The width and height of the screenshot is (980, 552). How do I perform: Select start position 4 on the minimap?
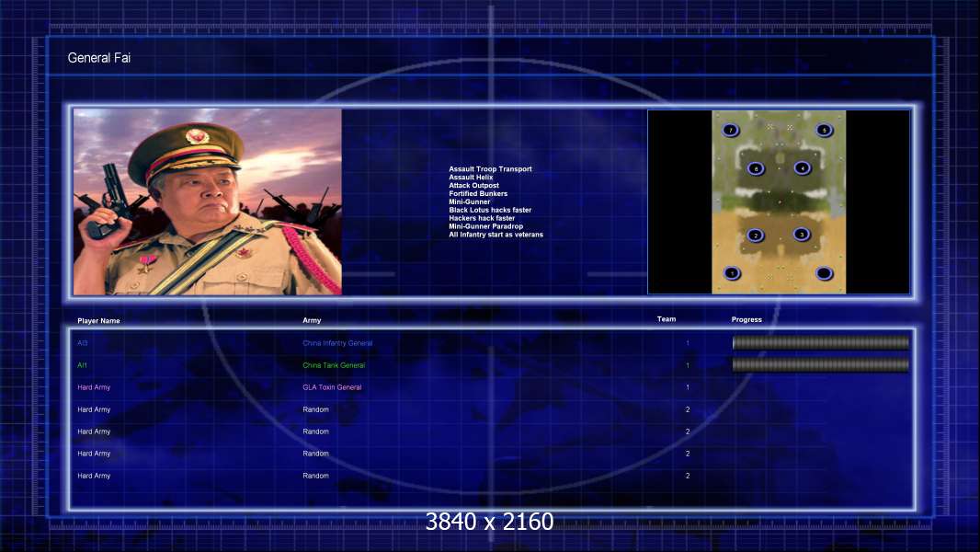coord(803,167)
